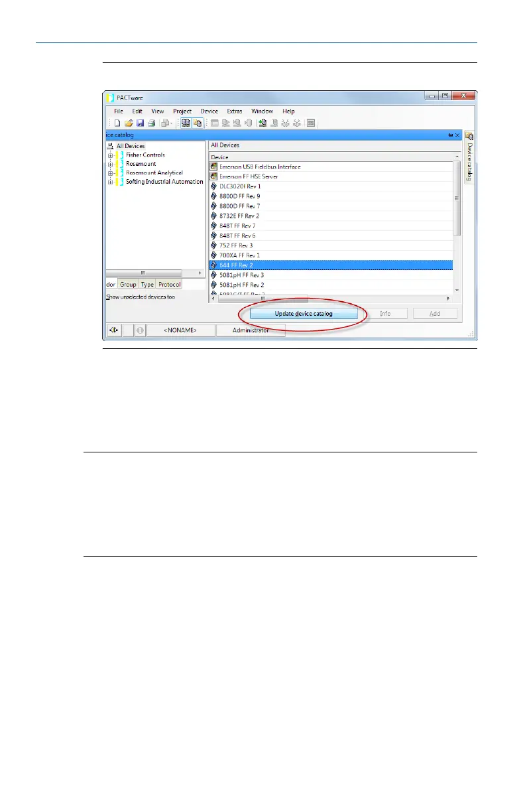Viewport: 525px width, 812px height.
Task: Open the Help menu
Action: point(288,111)
